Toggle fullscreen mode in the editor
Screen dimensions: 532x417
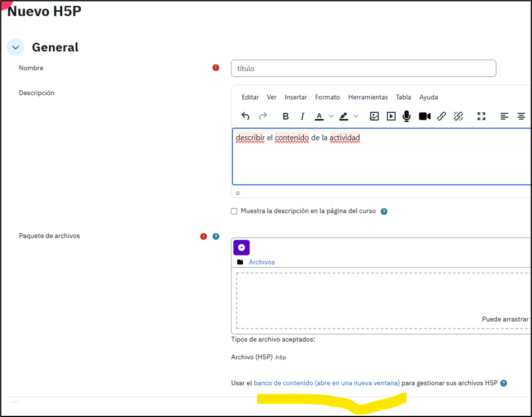pyautogui.click(x=481, y=116)
